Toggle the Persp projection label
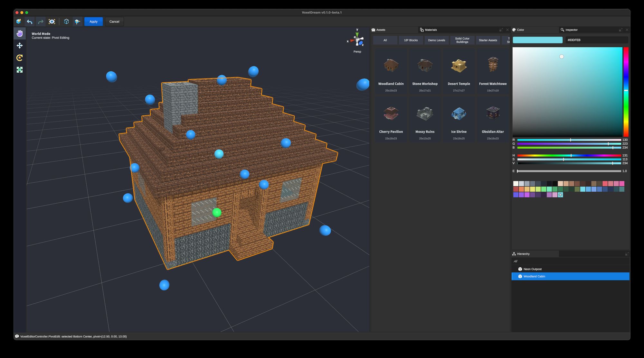The width and height of the screenshot is (644, 358). click(x=357, y=52)
